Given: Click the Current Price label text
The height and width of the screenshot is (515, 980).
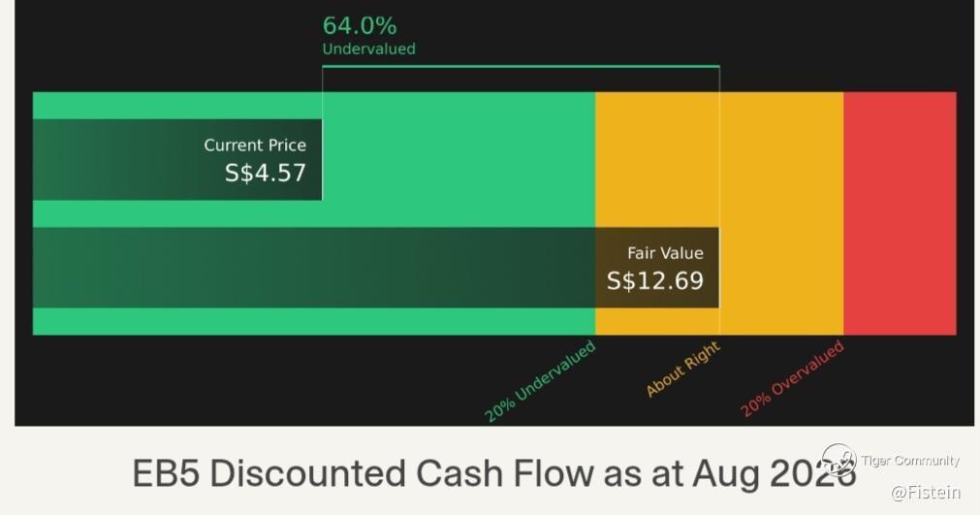Looking at the screenshot, I should point(255,145).
